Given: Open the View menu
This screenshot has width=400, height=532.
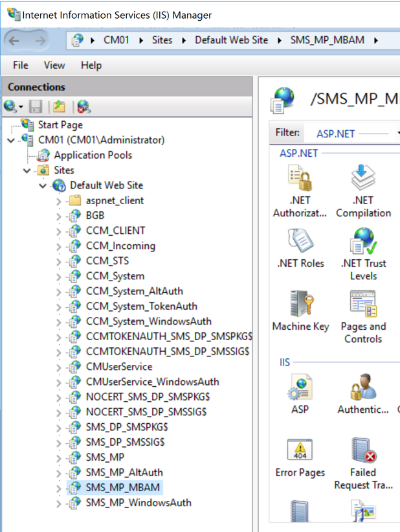Looking at the screenshot, I should pos(54,65).
